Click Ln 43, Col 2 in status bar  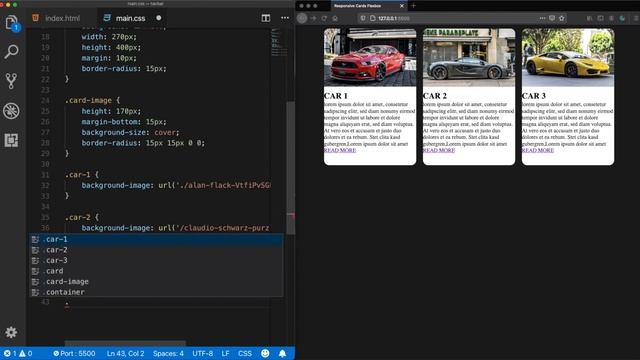tap(125, 353)
